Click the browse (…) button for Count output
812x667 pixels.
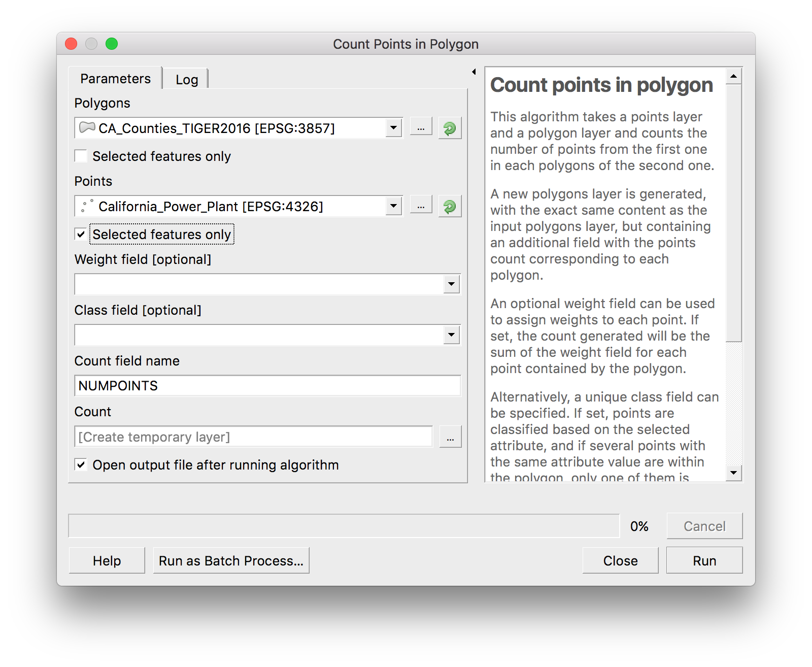pos(450,437)
